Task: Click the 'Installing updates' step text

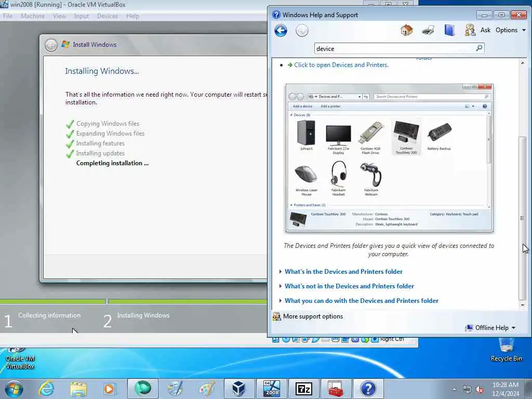Action: click(x=100, y=153)
